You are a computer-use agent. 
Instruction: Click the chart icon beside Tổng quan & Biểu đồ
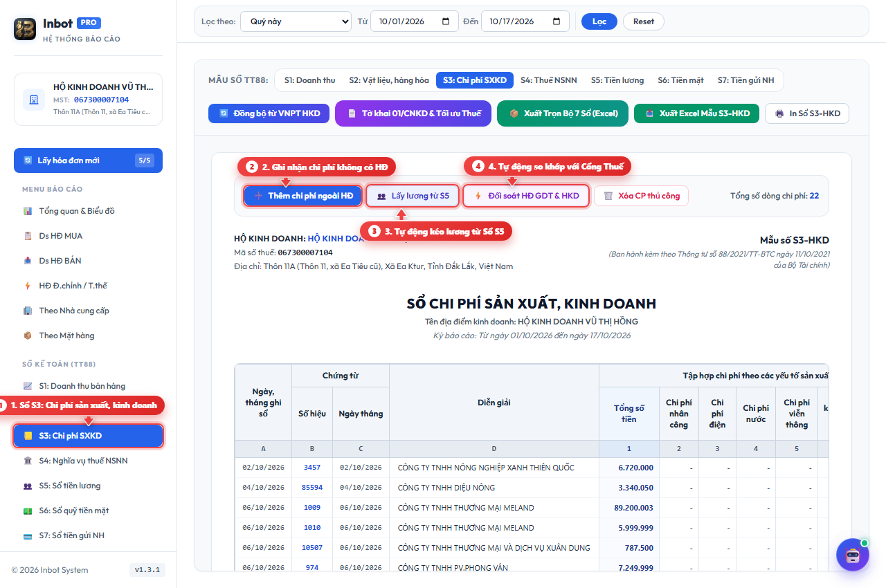pyautogui.click(x=28, y=211)
